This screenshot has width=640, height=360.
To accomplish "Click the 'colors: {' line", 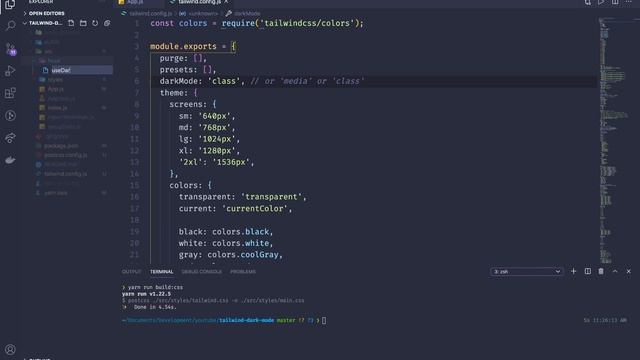I will point(191,185).
